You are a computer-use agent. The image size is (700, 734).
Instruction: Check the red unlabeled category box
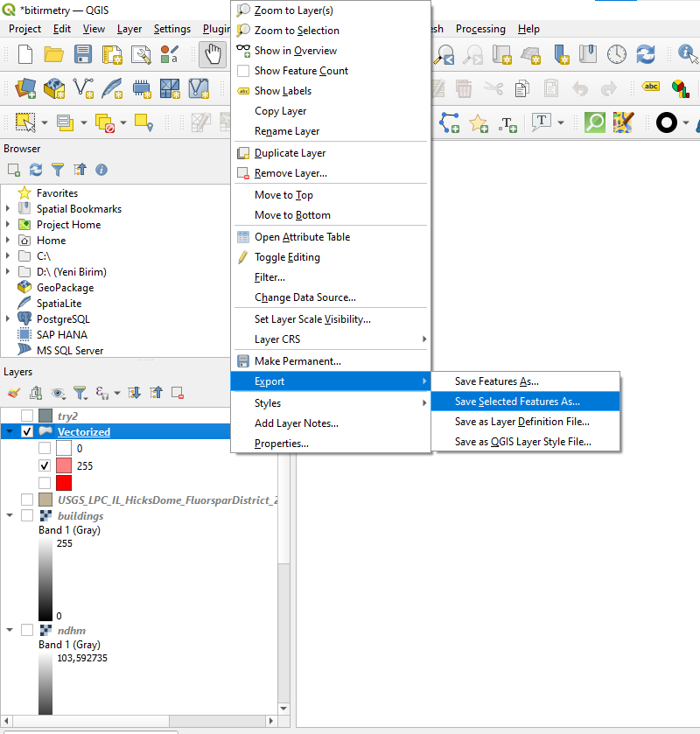tap(45, 483)
